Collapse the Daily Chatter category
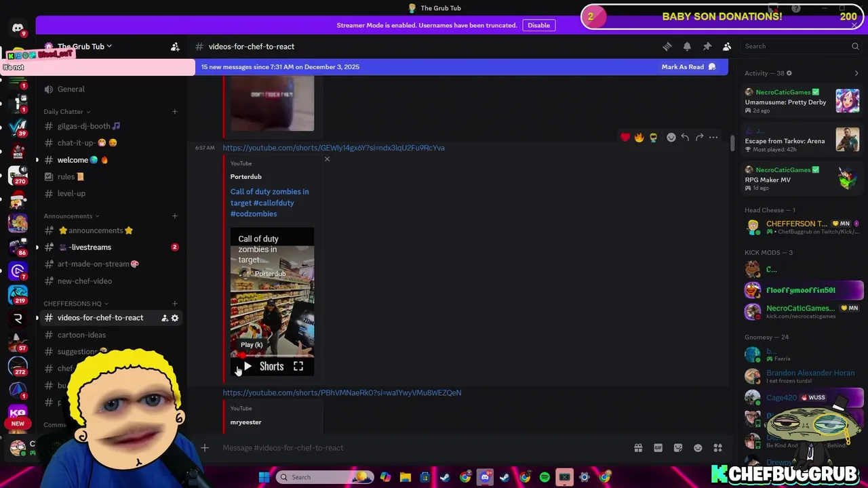Screen dimensions: 868x488 click(66, 112)
